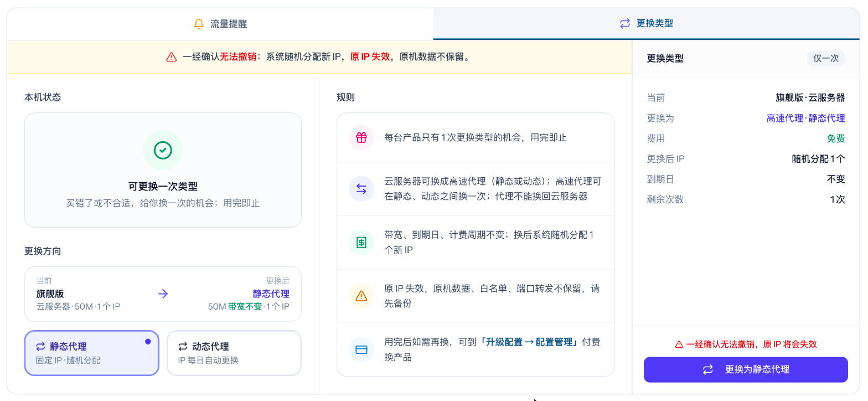The width and height of the screenshot is (868, 401).
Task: Click warning icon above 更换为静态代理 button
Action: click(679, 344)
